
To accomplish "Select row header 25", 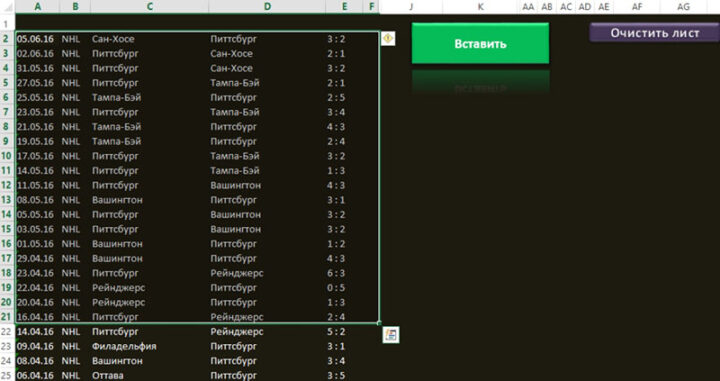I will 6,375.
